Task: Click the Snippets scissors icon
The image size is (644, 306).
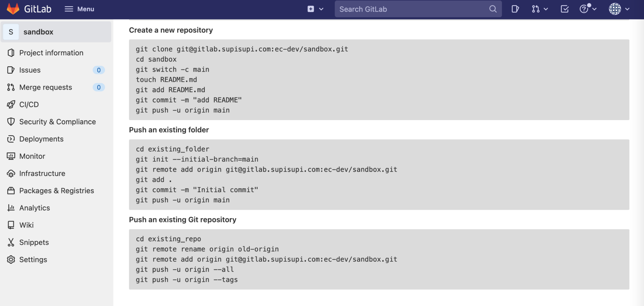Action: (11, 242)
